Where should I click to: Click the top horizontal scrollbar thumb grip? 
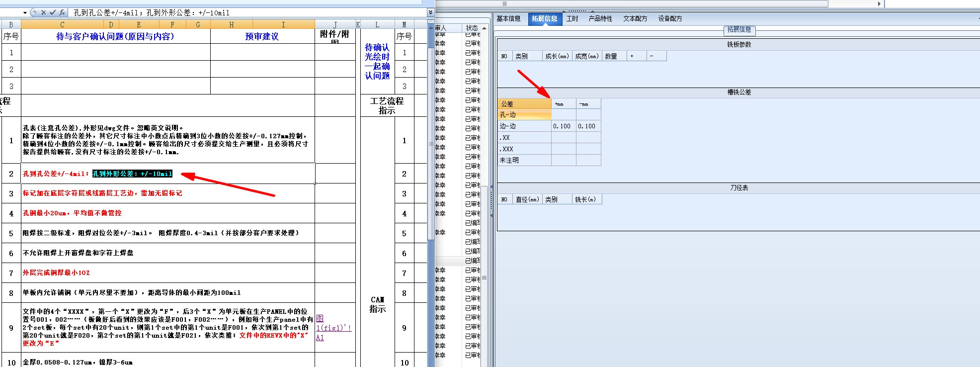[x=504, y=3]
